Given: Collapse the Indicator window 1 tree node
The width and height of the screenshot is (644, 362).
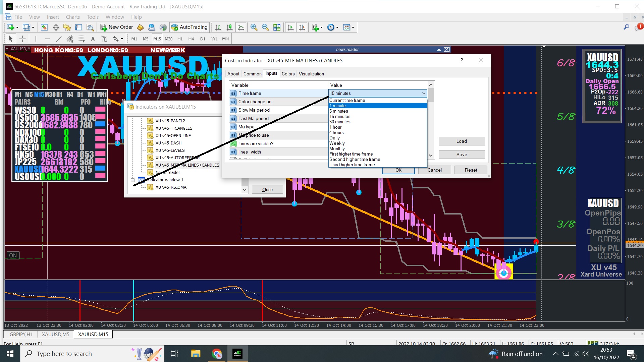Looking at the screenshot, I should pyautogui.click(x=132, y=180).
